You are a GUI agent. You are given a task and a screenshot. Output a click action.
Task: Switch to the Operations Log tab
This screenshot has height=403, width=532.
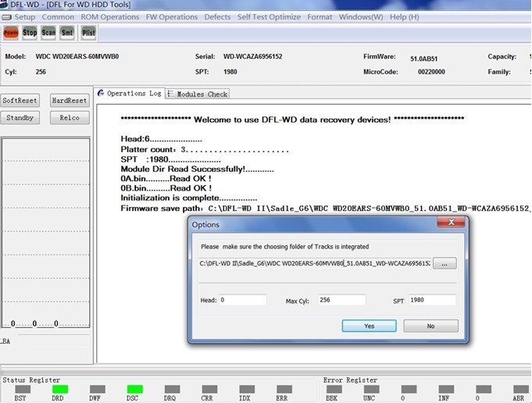pos(130,93)
